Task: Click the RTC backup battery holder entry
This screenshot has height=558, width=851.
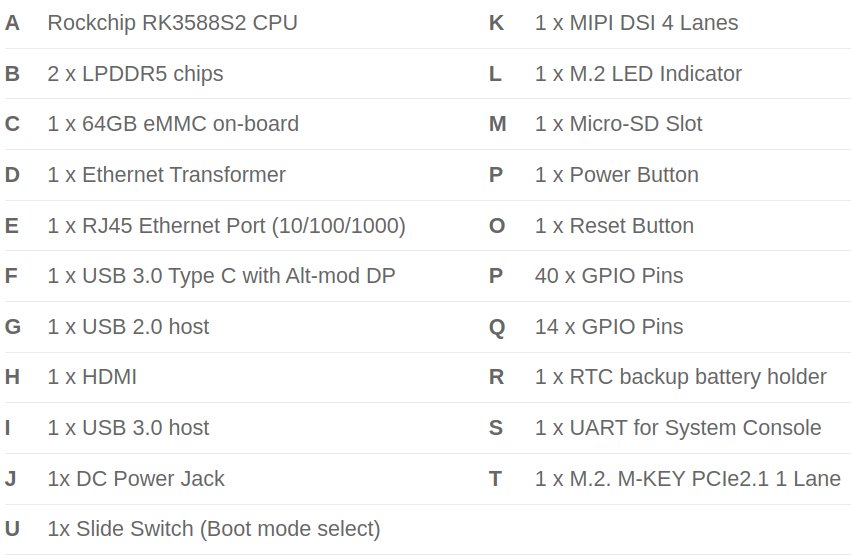Action: pos(680,377)
